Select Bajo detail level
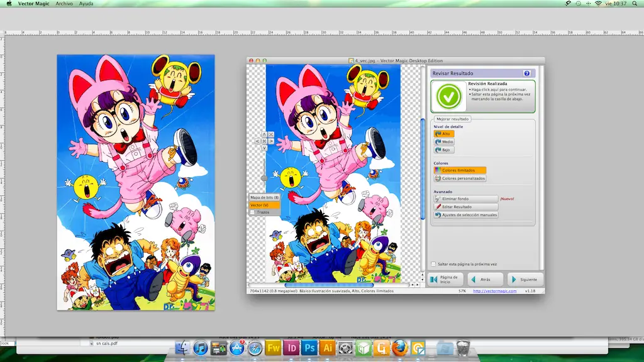This screenshot has width=644, height=362. point(444,150)
